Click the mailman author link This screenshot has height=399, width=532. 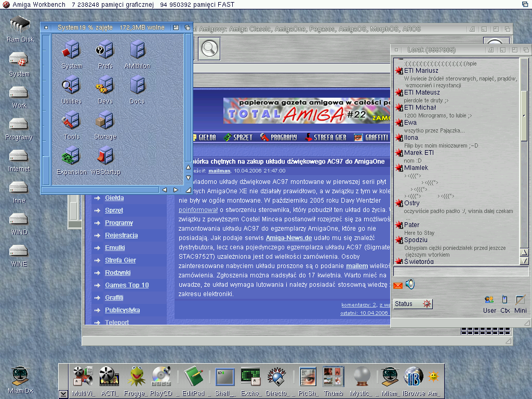click(219, 170)
